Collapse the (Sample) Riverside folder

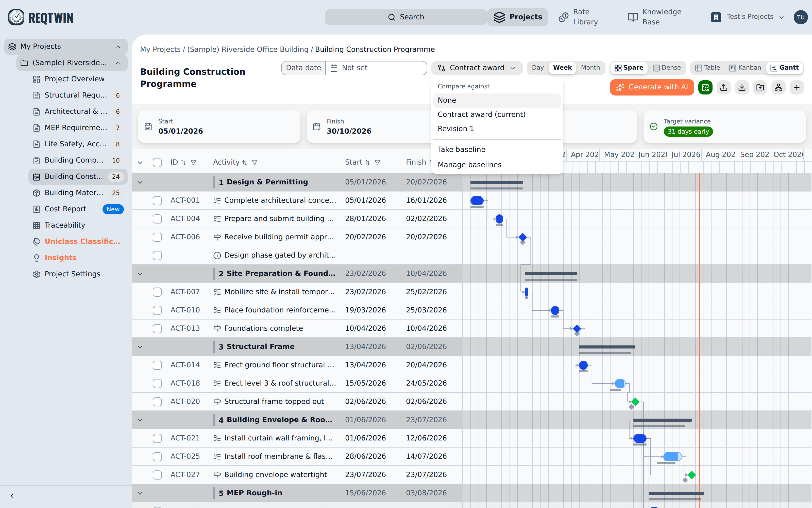tap(118, 63)
